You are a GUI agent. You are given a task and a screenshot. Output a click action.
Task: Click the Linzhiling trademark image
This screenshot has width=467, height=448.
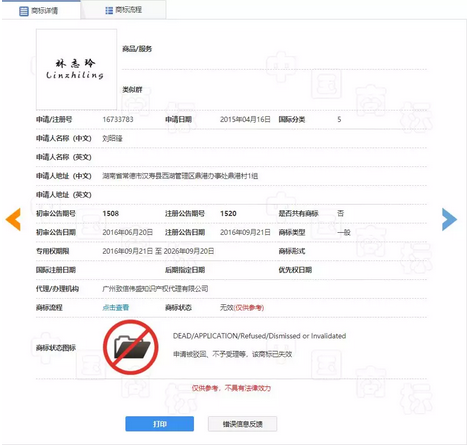76,69
